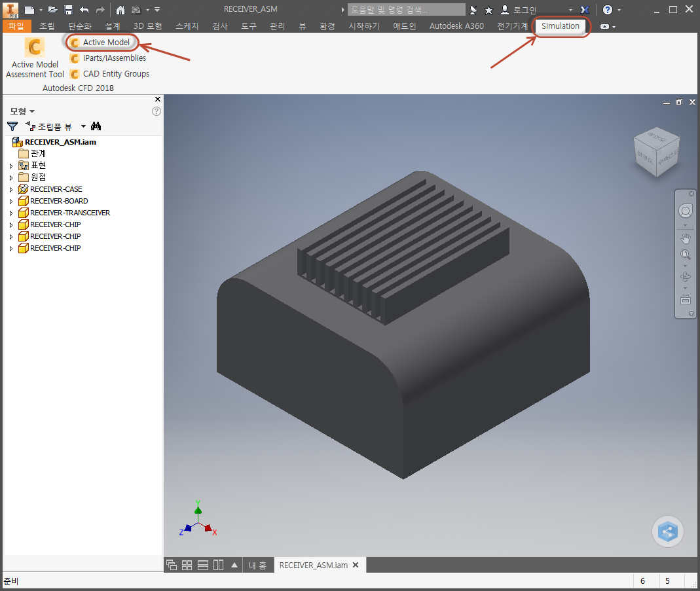The image size is (700, 591).
Task: Click the Active Model CFD button
Action: click(x=100, y=43)
